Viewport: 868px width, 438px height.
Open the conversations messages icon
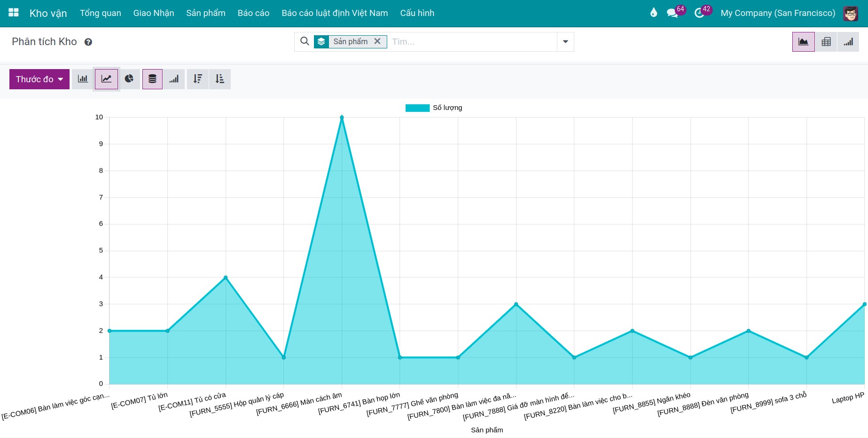click(673, 13)
